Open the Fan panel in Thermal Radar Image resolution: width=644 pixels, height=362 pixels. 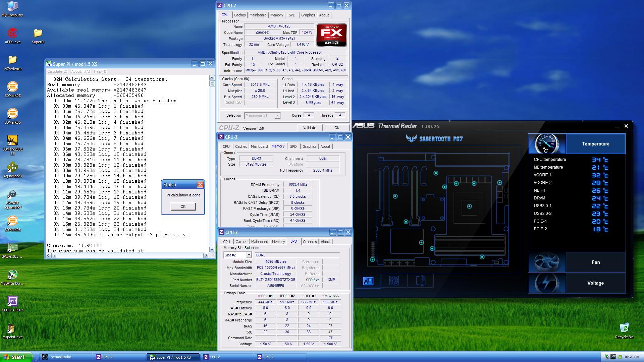point(595,262)
